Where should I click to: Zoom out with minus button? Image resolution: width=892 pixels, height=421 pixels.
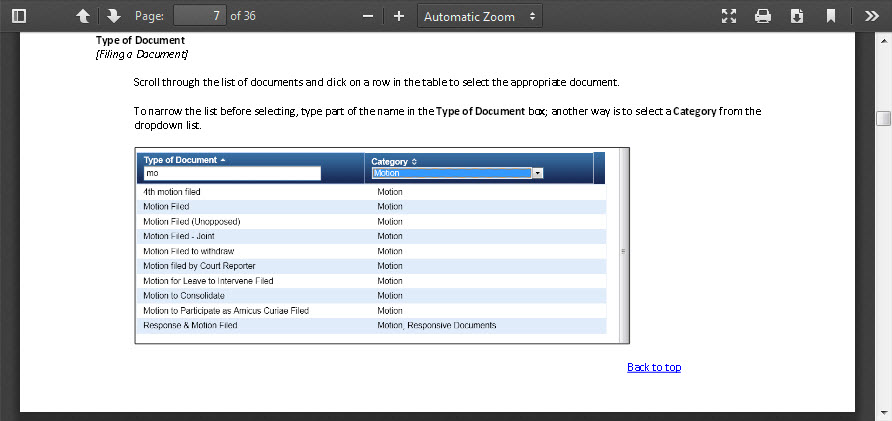point(368,16)
